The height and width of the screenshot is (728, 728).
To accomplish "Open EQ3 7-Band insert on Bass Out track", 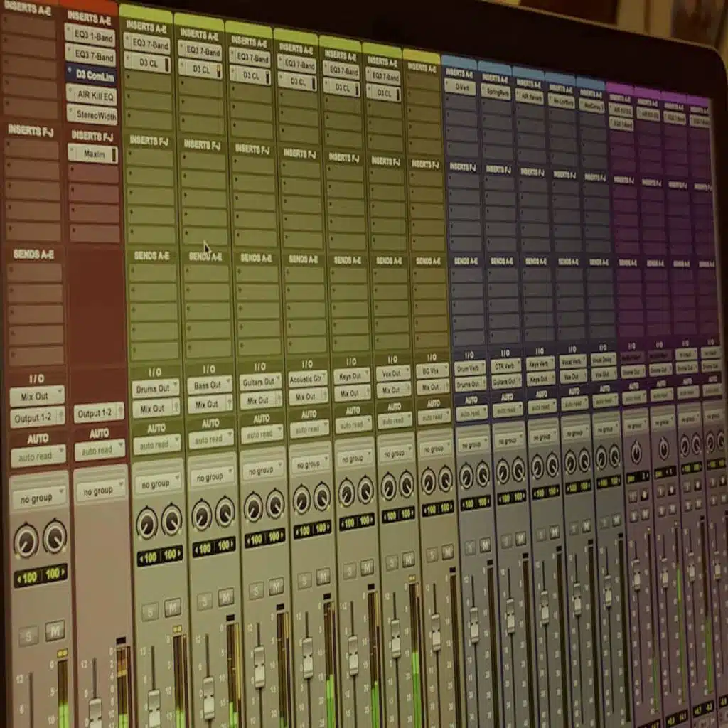I will tap(200, 50).
